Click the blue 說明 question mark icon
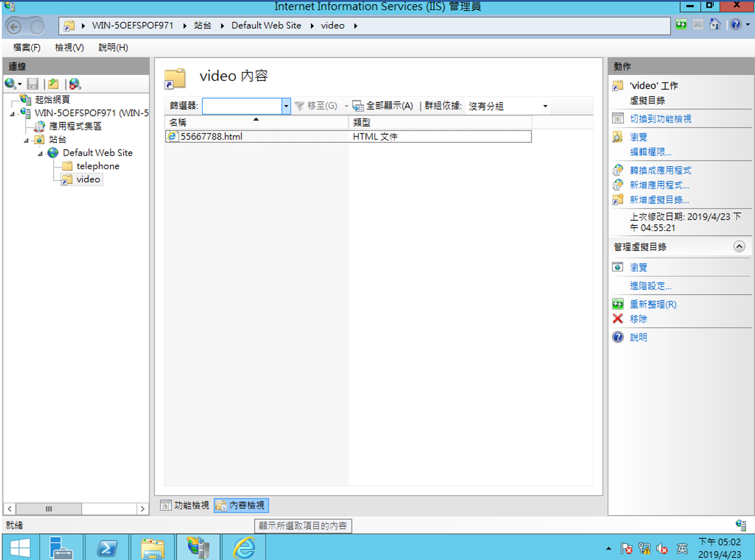Screen dimensions: 755x560 618,337
